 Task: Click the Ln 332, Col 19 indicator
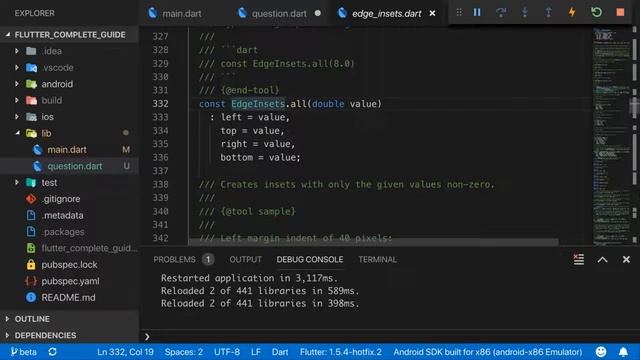(x=125, y=352)
